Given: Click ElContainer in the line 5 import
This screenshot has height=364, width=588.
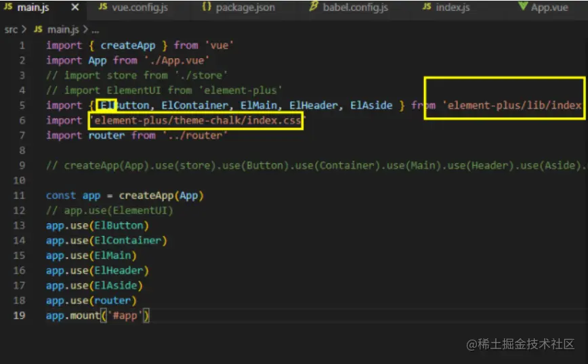Looking at the screenshot, I should pos(194,106).
